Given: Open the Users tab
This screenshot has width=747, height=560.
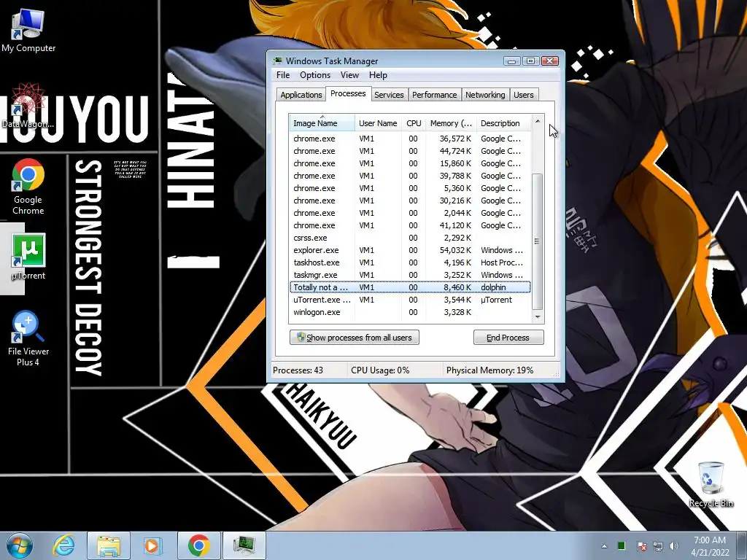Looking at the screenshot, I should 524,95.
